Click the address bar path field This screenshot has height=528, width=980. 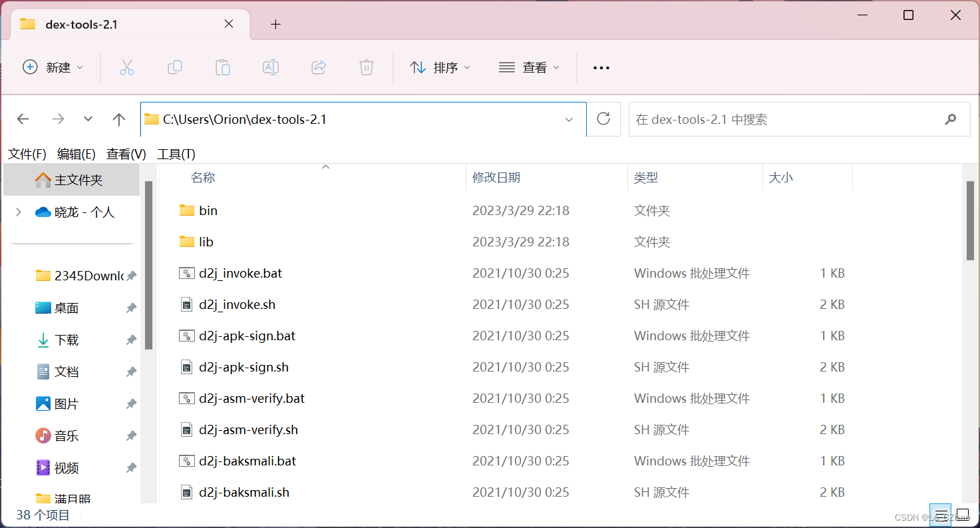[363, 119]
